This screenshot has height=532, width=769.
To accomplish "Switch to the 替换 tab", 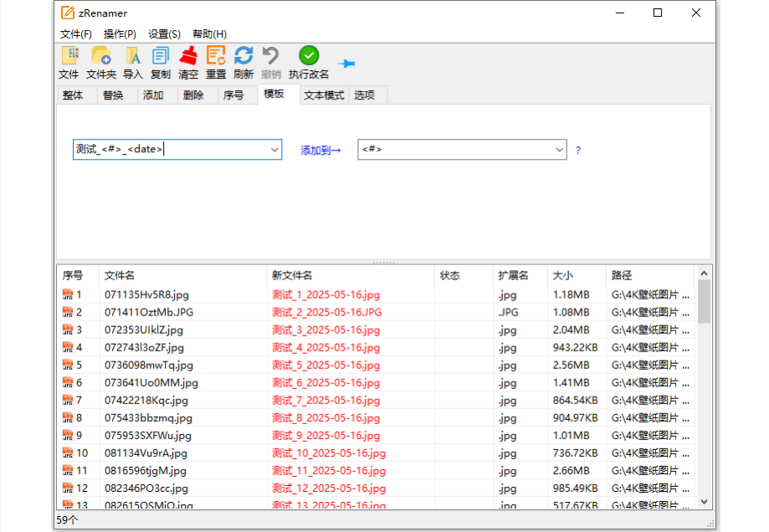I will pyautogui.click(x=115, y=95).
